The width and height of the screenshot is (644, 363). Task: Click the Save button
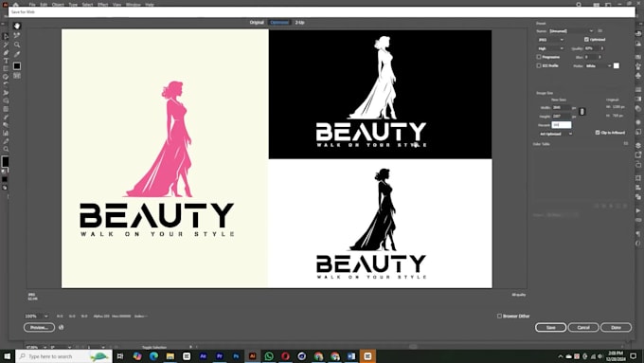[550, 327]
